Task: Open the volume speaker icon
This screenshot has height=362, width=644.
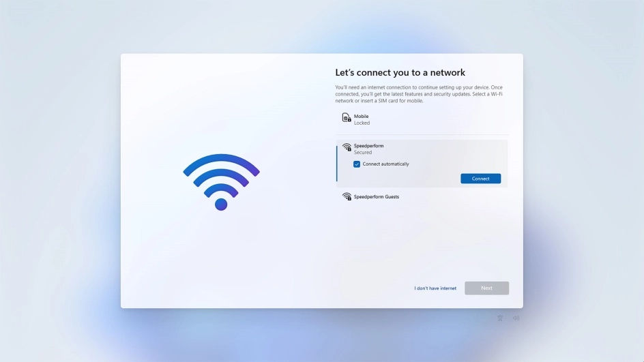Action: [516, 318]
